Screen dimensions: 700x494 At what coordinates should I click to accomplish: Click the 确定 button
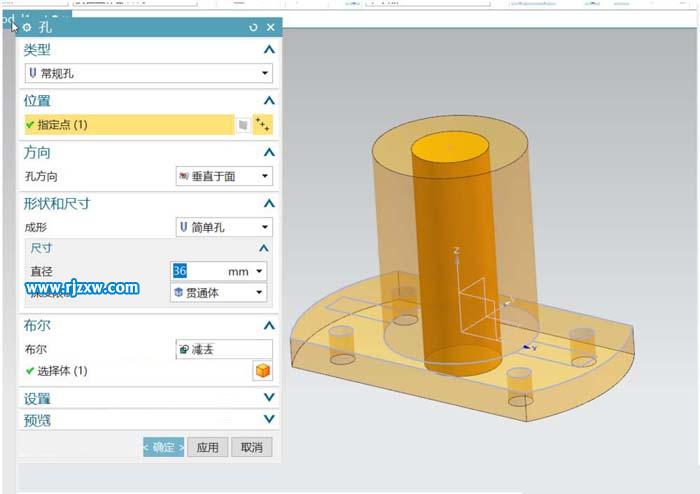[x=163, y=447]
